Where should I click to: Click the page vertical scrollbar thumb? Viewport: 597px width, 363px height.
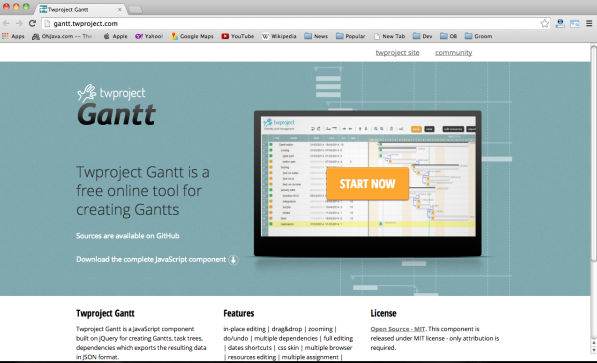(593, 154)
